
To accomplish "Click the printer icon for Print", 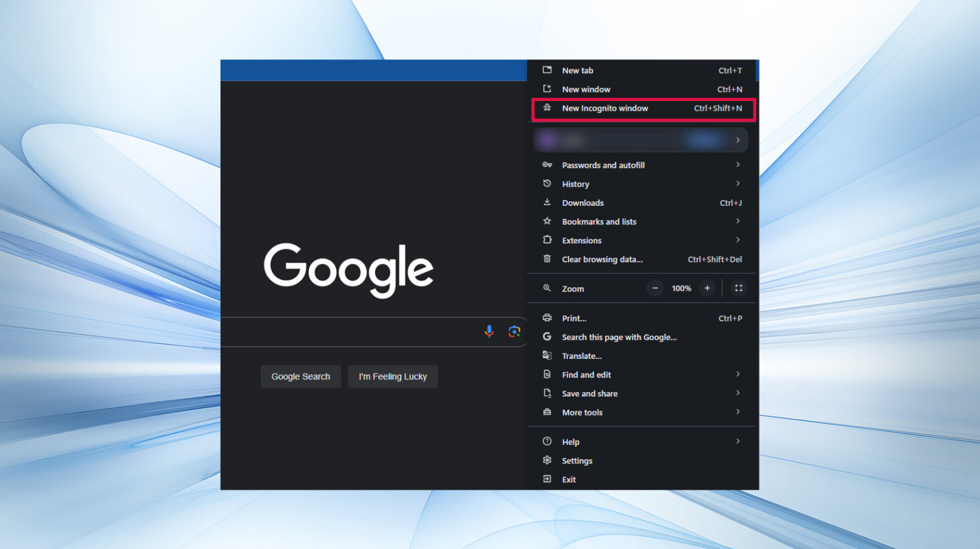I will (x=547, y=318).
